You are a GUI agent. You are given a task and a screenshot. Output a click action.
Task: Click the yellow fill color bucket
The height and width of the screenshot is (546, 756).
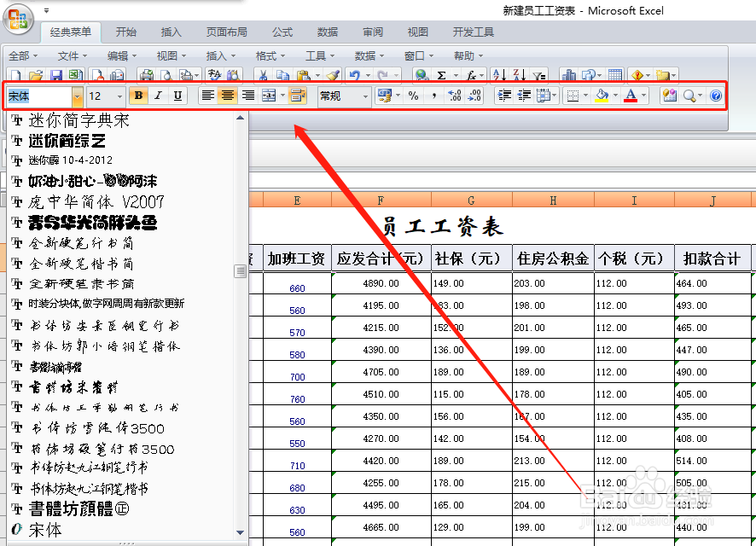tap(602, 96)
